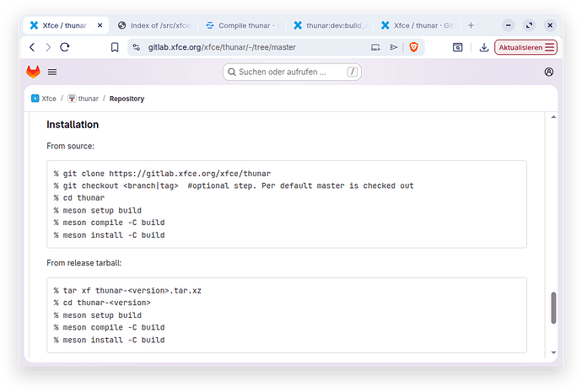Image resolution: width=582 pixels, height=392 pixels.
Task: Open the Brave Shields lion icon
Action: coord(413,47)
